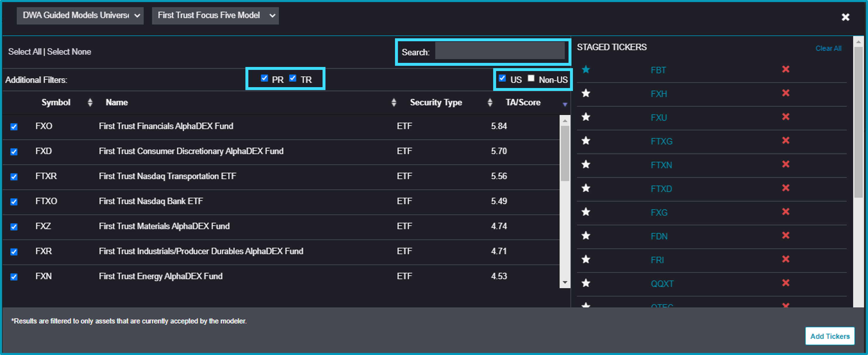Click the star icon next to FTXD
The height and width of the screenshot is (355, 868).
586,188
